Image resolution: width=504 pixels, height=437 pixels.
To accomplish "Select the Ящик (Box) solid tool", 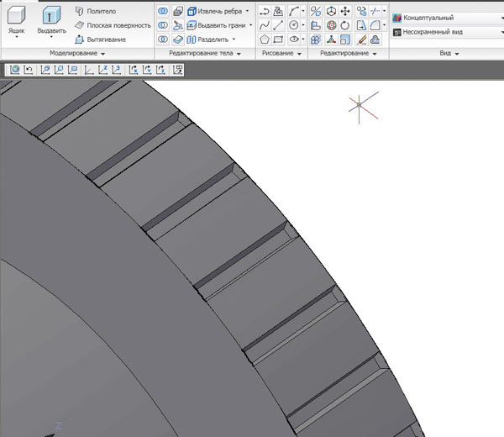I will point(16,19).
